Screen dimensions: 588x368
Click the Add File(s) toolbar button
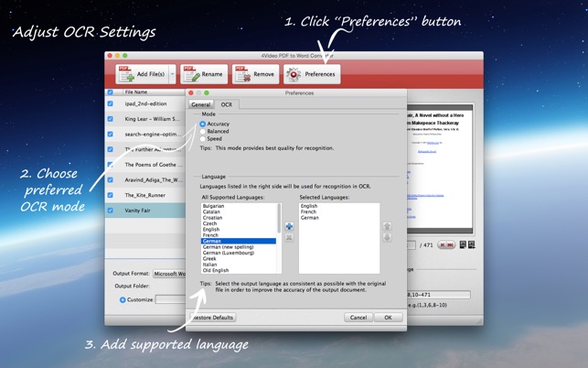point(143,74)
